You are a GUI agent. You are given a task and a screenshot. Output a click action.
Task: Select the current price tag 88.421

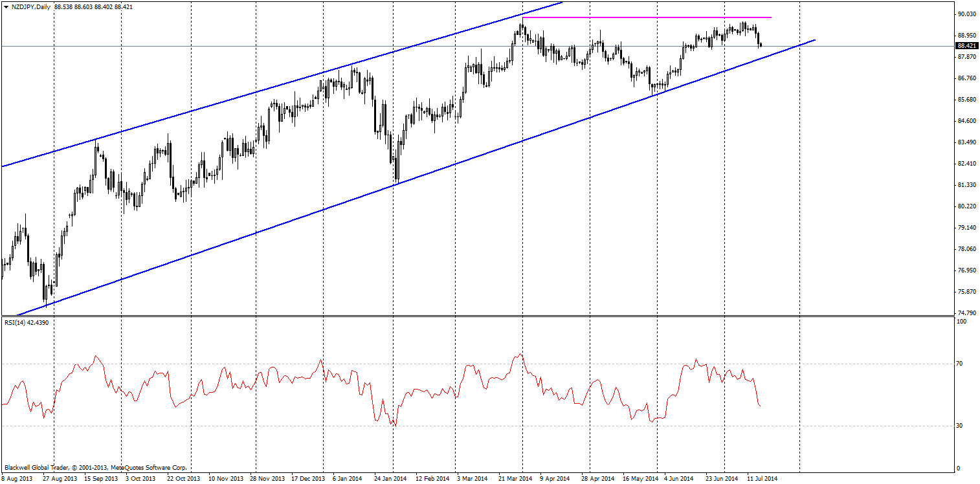pos(966,46)
